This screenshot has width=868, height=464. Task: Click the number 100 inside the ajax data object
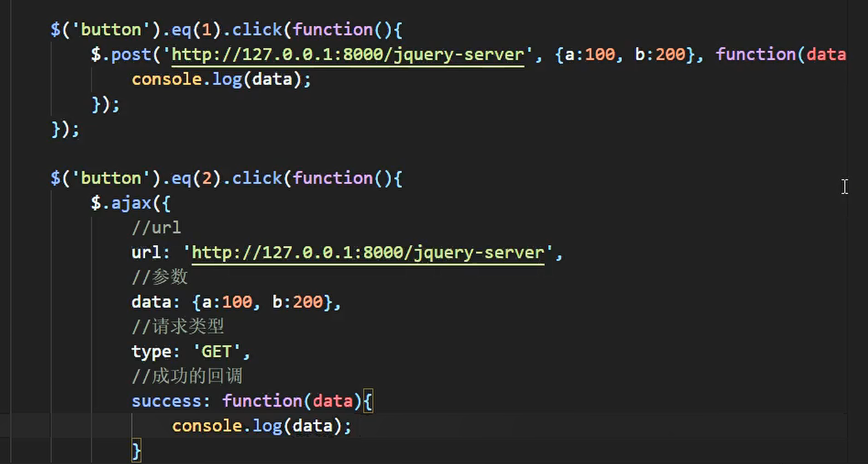point(236,302)
